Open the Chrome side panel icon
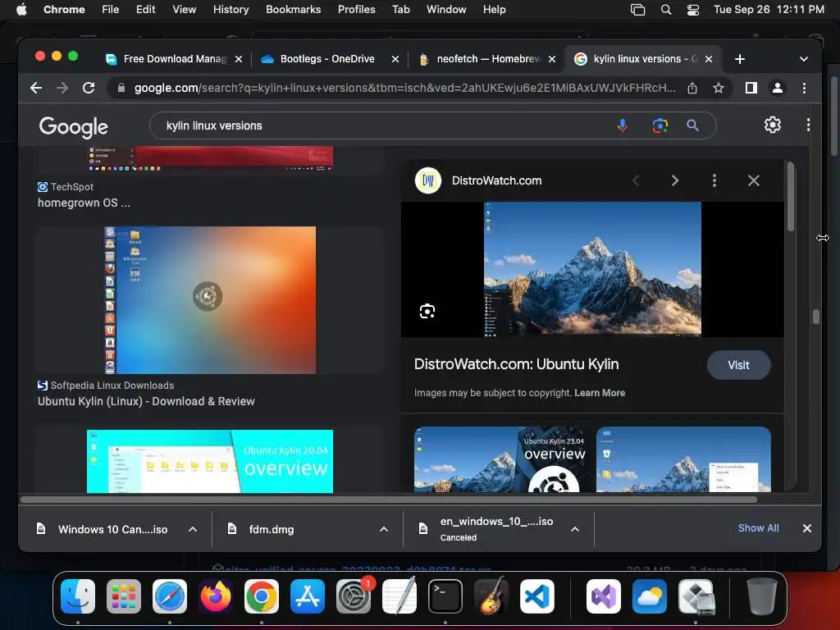Screen dimensions: 840x630 [x=751, y=88]
